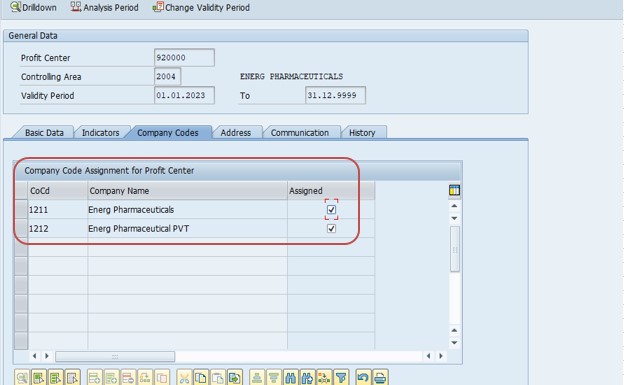Screen dimensions: 624x385
Task: Click the Controlling Area field 2004
Action: [x=168, y=76]
